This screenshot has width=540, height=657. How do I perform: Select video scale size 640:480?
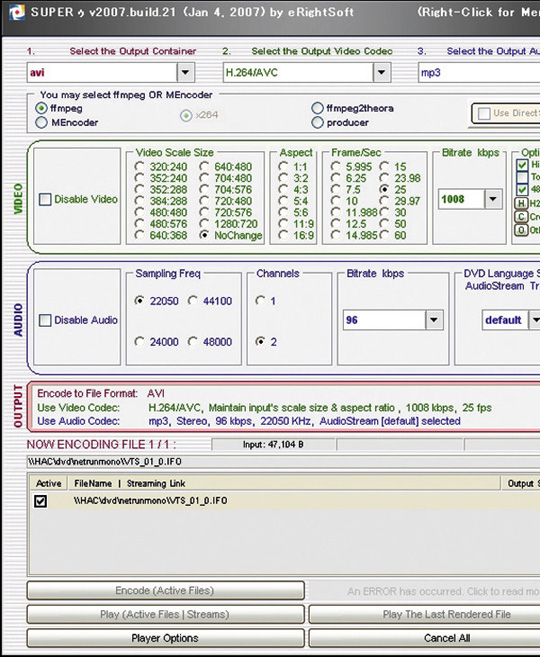tap(204, 167)
